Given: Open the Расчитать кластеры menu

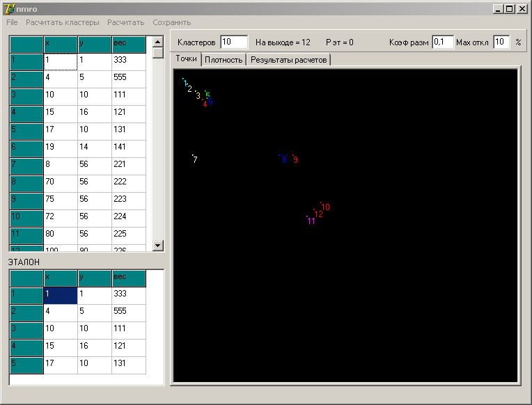Looking at the screenshot, I should coord(63,22).
